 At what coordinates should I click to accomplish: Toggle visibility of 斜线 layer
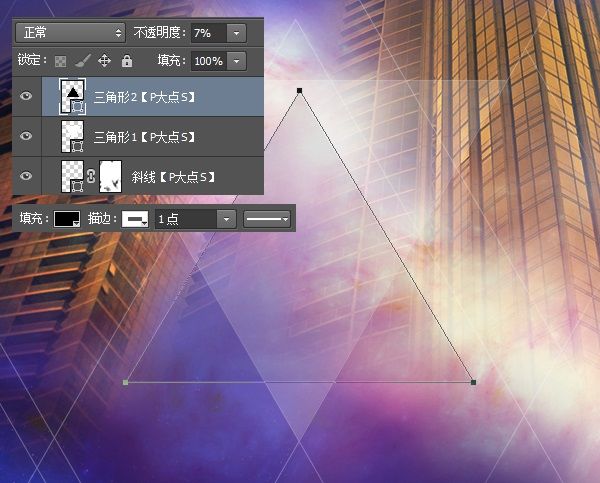coord(26,176)
